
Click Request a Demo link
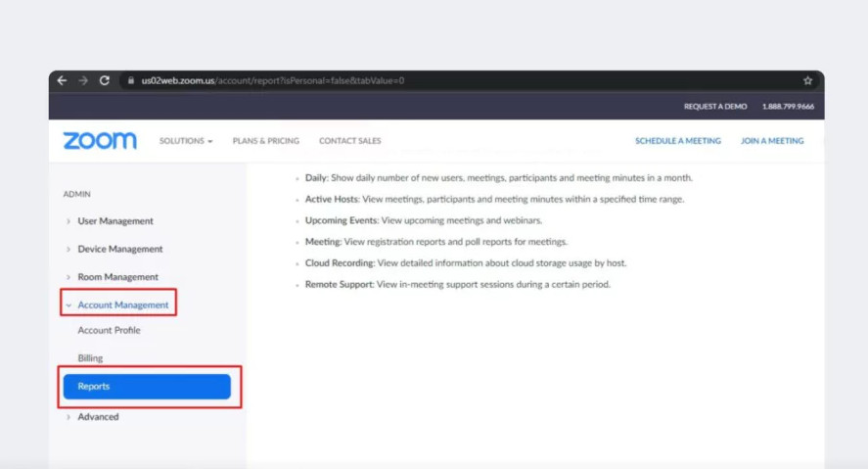pyautogui.click(x=715, y=107)
